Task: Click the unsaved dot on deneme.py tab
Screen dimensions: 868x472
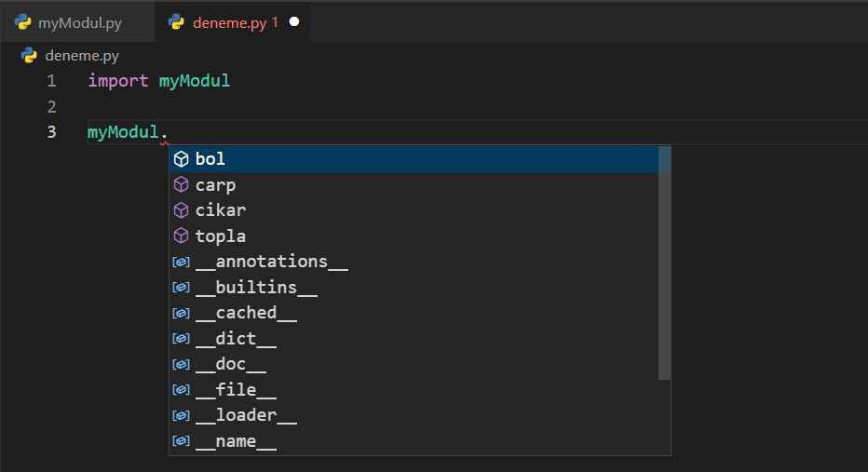Action: coord(294,22)
